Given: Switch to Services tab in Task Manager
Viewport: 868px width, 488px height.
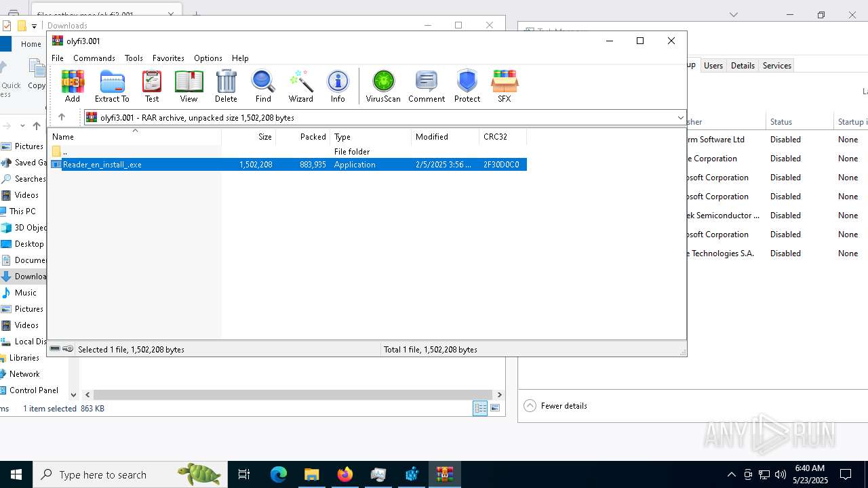Looking at the screenshot, I should (x=776, y=66).
